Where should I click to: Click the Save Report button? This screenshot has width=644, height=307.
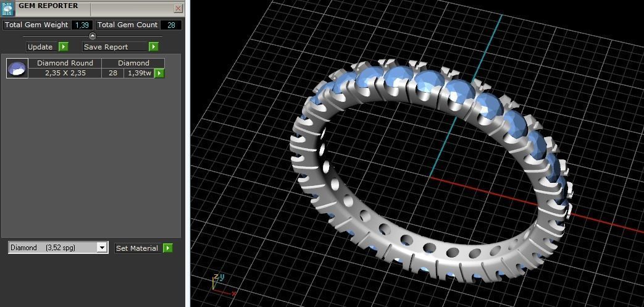(x=115, y=47)
